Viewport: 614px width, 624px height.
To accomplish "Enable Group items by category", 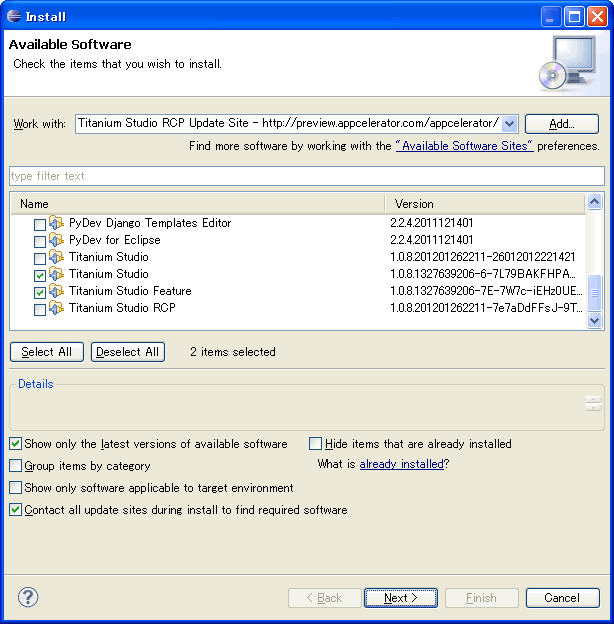I will [x=16, y=465].
